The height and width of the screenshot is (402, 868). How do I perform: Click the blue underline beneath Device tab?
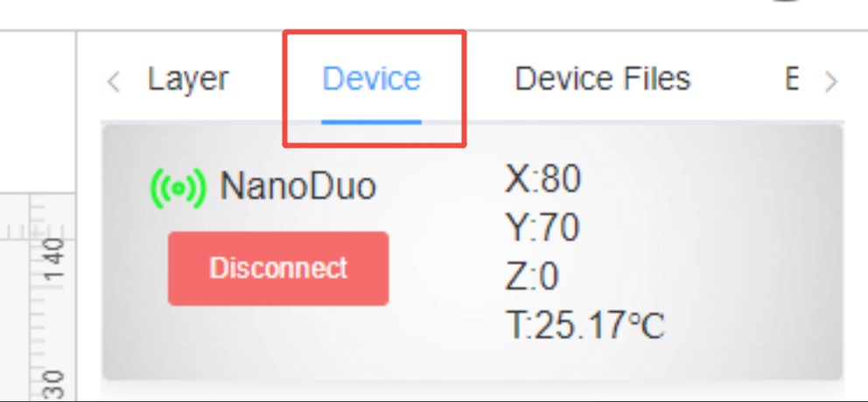(x=371, y=121)
